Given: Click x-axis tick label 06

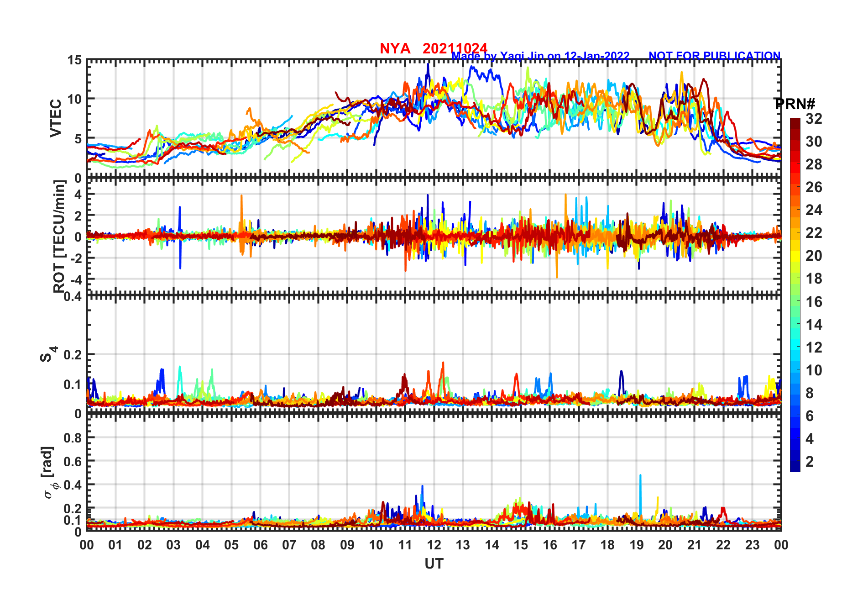Looking at the screenshot, I should tap(261, 545).
